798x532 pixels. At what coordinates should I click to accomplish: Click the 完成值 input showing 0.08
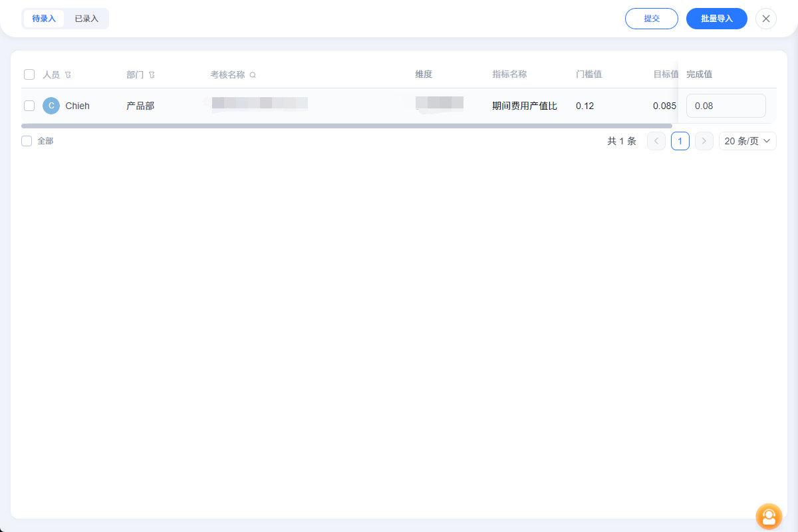click(x=726, y=106)
